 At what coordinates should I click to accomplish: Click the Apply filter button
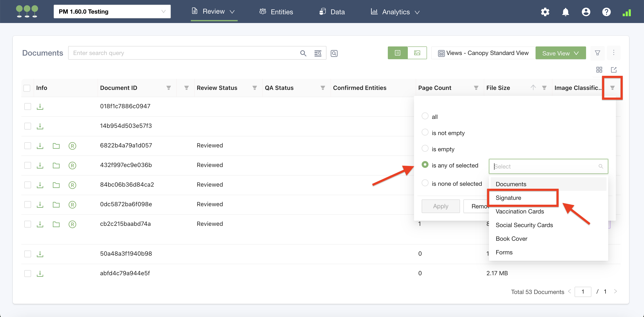coord(440,206)
